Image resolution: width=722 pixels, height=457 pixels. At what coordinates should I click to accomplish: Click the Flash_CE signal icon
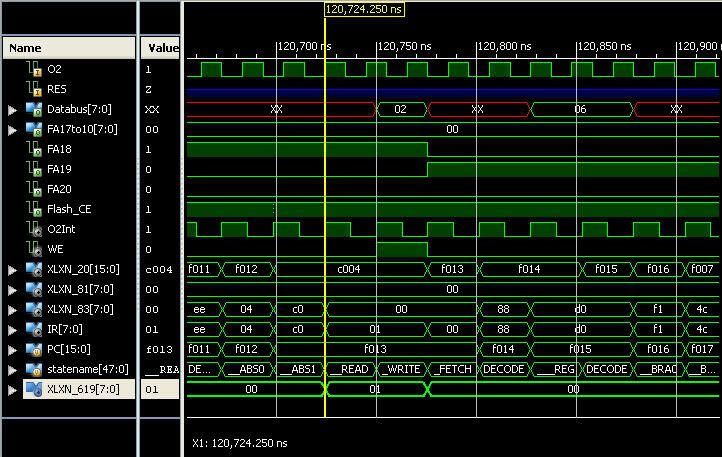pos(31,210)
